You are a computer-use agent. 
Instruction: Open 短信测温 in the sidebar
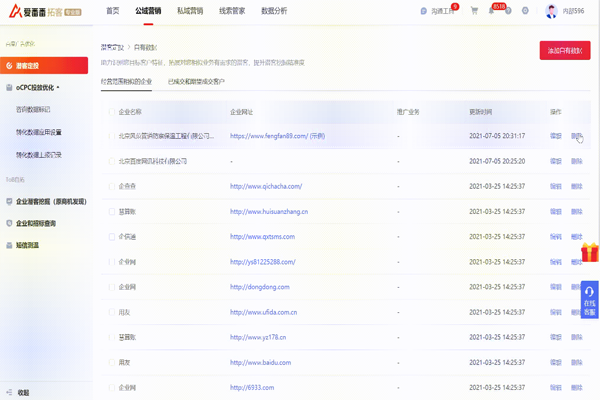pos(28,244)
